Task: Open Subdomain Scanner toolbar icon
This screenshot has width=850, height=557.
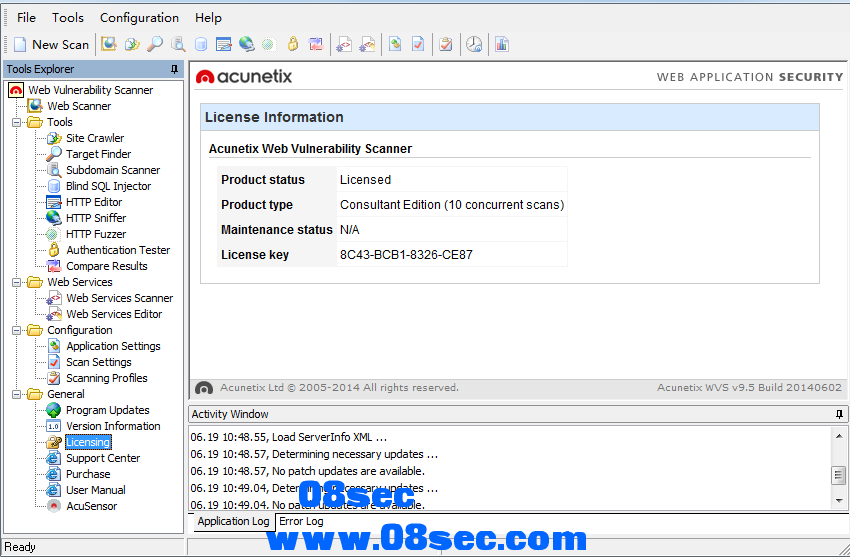Action: [x=178, y=44]
